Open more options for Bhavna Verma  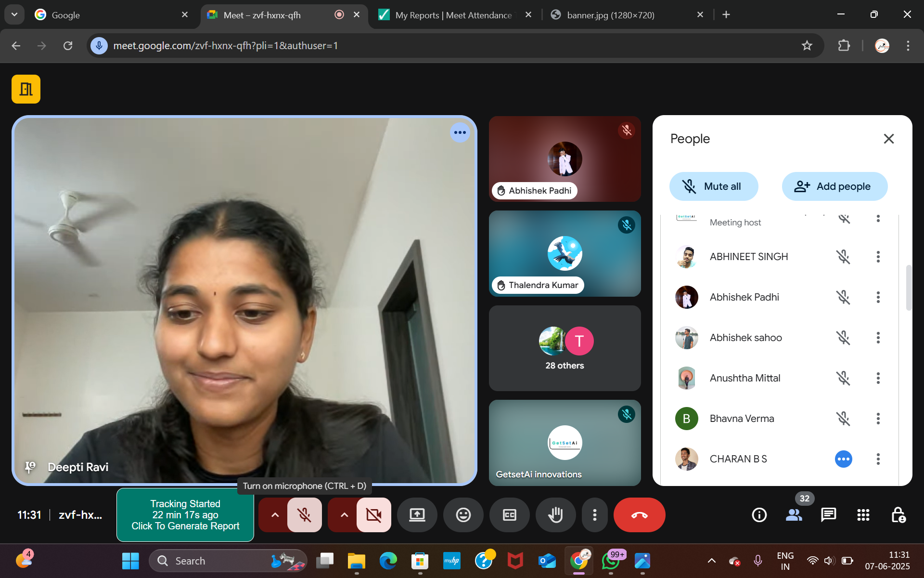pyautogui.click(x=878, y=419)
